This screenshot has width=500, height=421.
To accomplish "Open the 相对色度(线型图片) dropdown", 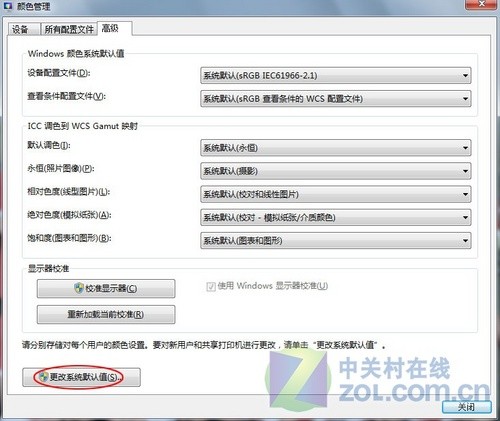I will point(335,194).
